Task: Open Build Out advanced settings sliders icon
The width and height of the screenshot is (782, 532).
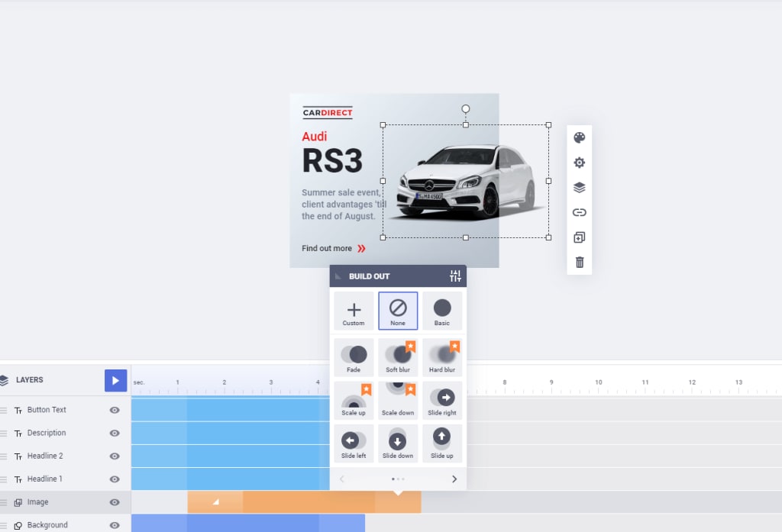Action: pyautogui.click(x=455, y=276)
